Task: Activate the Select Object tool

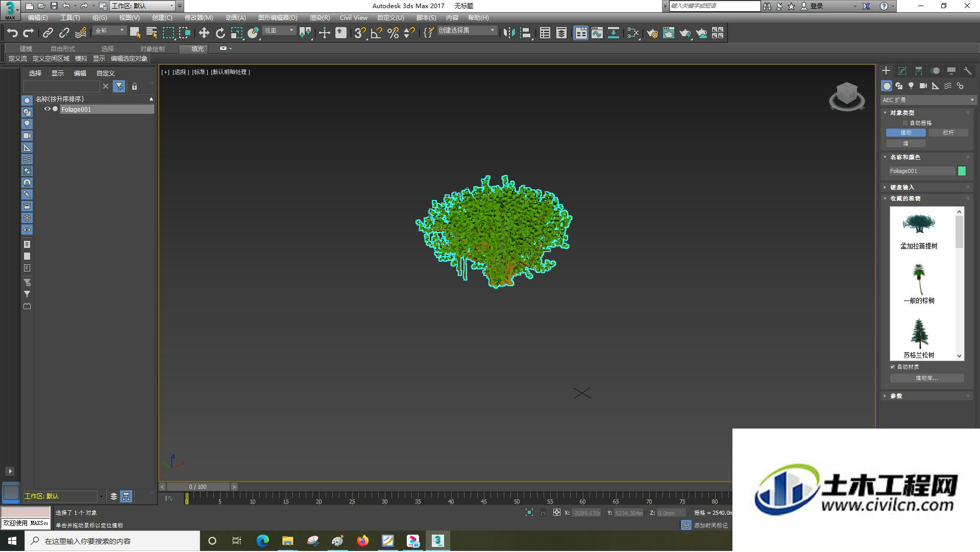Action: [135, 33]
